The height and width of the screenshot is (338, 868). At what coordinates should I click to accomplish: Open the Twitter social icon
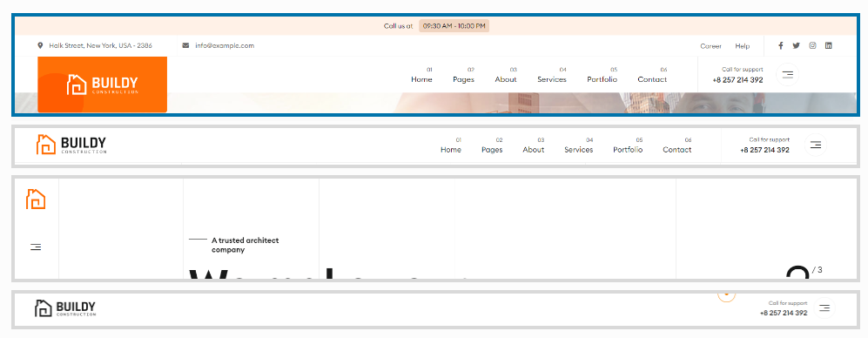coord(796,46)
